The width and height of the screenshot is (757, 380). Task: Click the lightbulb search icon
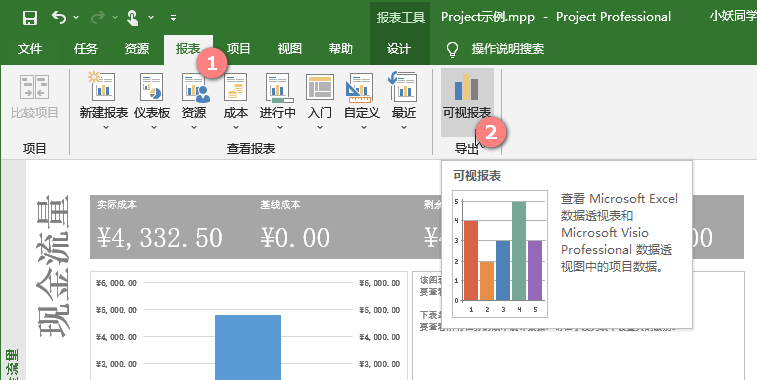point(452,49)
